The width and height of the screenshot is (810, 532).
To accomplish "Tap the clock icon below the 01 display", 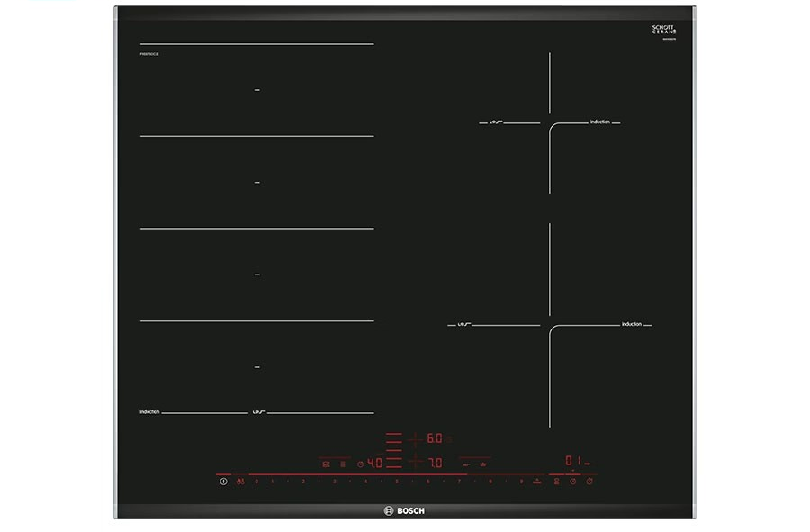I will pos(572,482).
